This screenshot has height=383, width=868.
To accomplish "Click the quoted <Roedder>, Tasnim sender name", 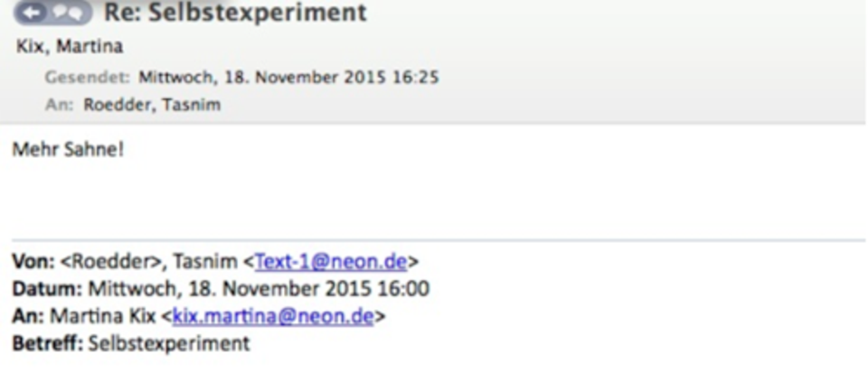I will pyautogui.click(x=148, y=261).
